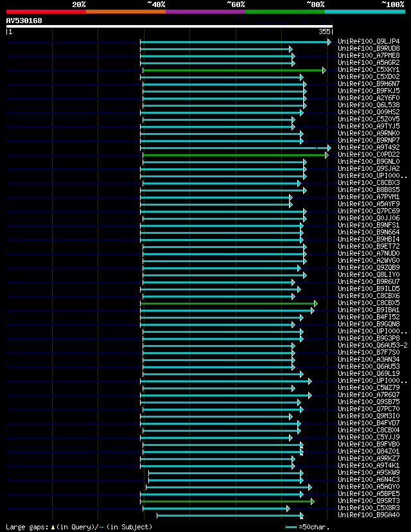Viewport: 411px width, 532px height.
Task: Select the UniRef100_Q09HS2 label
Action: tap(369, 112)
